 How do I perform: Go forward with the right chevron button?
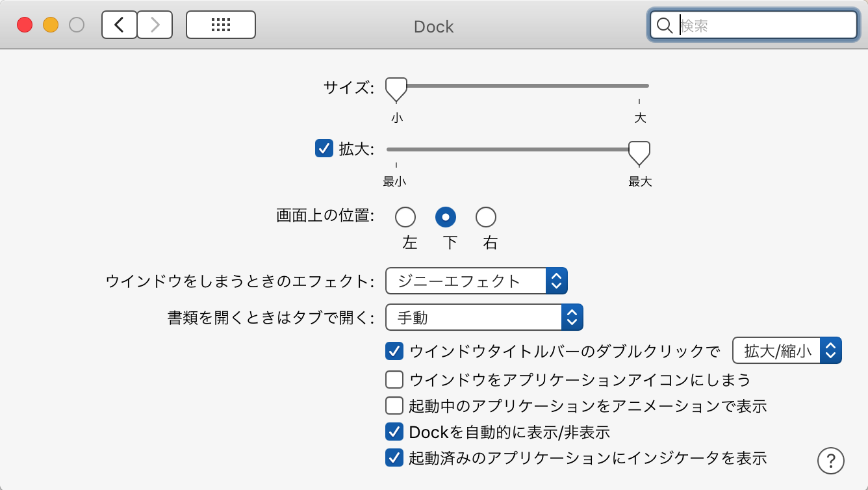click(155, 25)
